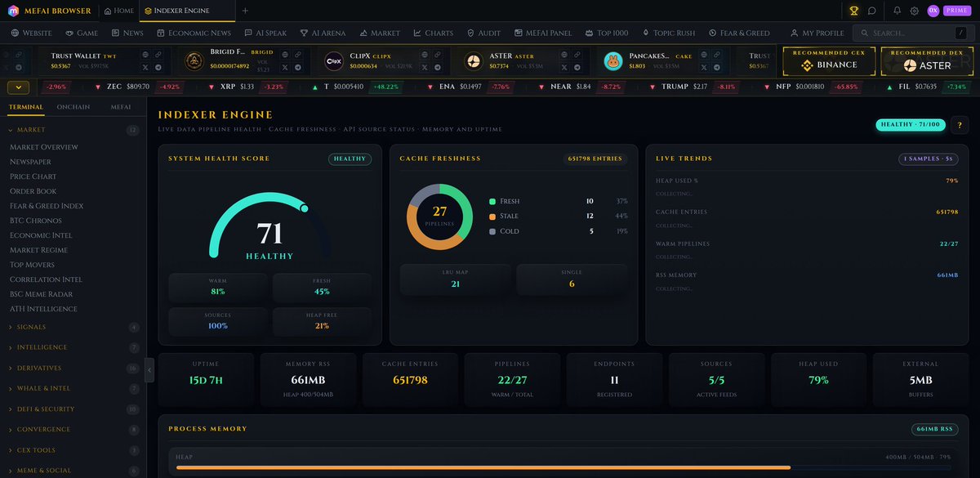This screenshot has width=980, height=478.
Task: Click the Recommended CEX Binance button
Action: click(829, 60)
